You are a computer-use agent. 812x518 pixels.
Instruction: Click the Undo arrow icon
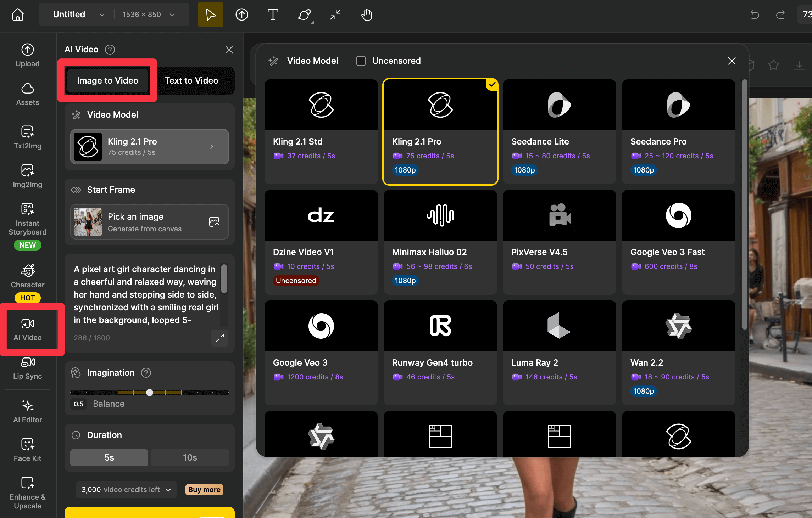[x=755, y=15]
